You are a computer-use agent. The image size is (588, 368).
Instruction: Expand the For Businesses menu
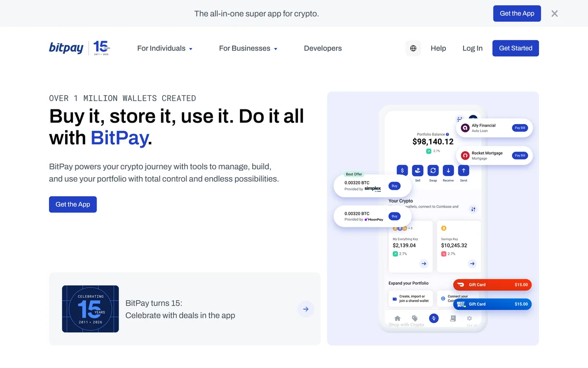click(x=248, y=48)
